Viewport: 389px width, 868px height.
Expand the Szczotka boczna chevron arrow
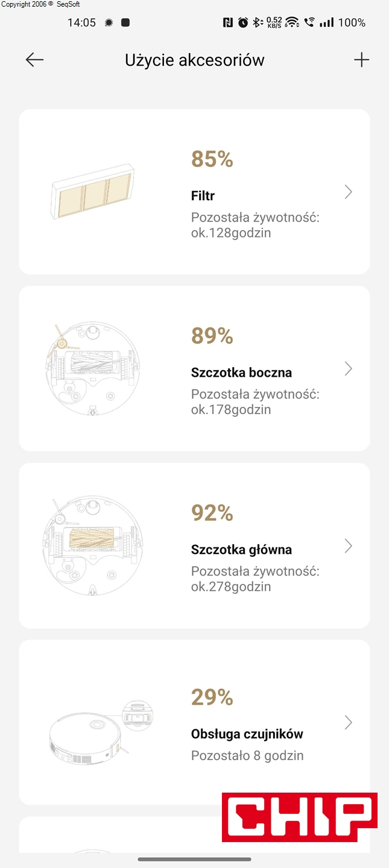pos(348,369)
